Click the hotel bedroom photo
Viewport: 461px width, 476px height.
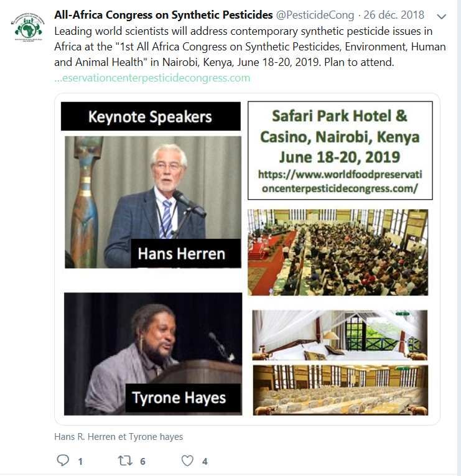pyautogui.click(x=340, y=335)
